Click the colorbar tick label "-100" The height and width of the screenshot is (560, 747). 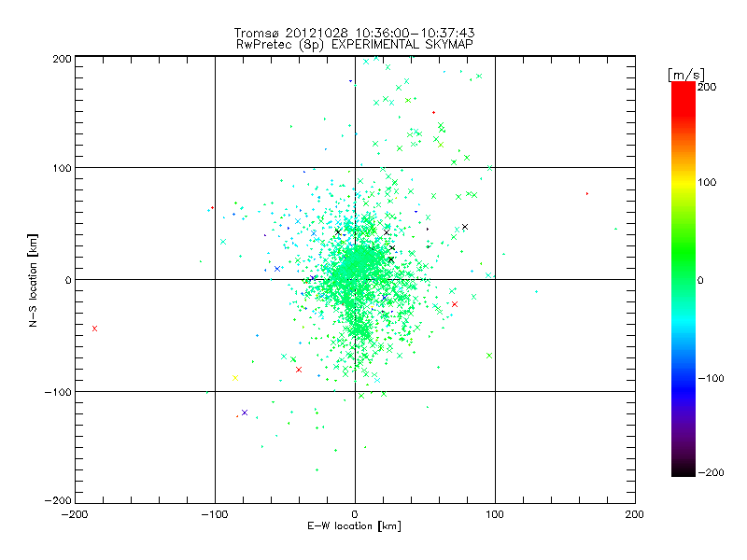pos(711,379)
